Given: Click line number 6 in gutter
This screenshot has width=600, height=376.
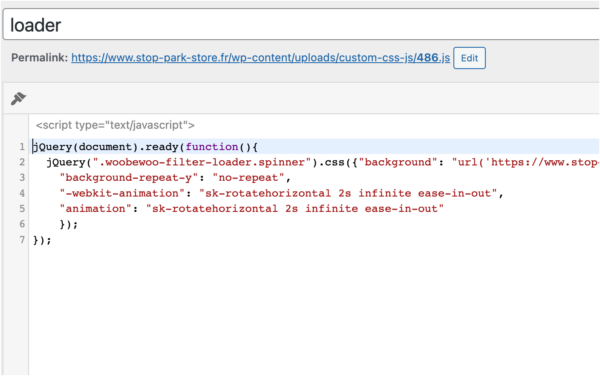Looking at the screenshot, I should pyautogui.click(x=22, y=224).
